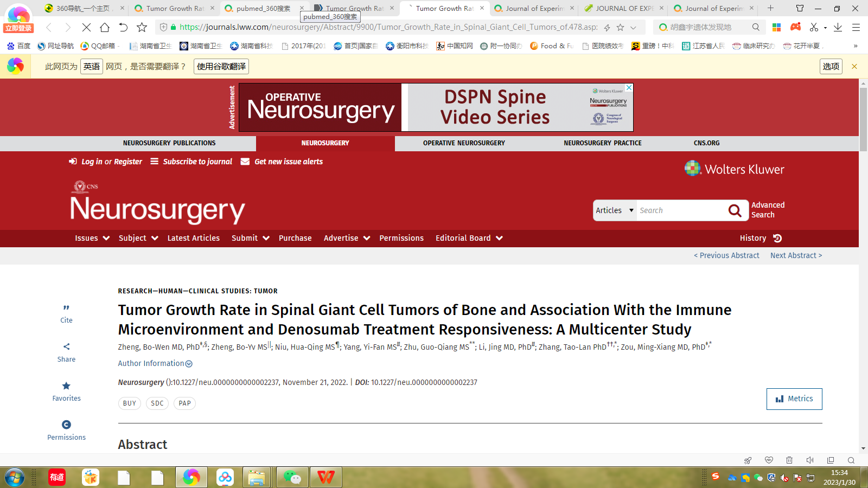
Task: Go to Next Abstract link
Action: pos(796,256)
